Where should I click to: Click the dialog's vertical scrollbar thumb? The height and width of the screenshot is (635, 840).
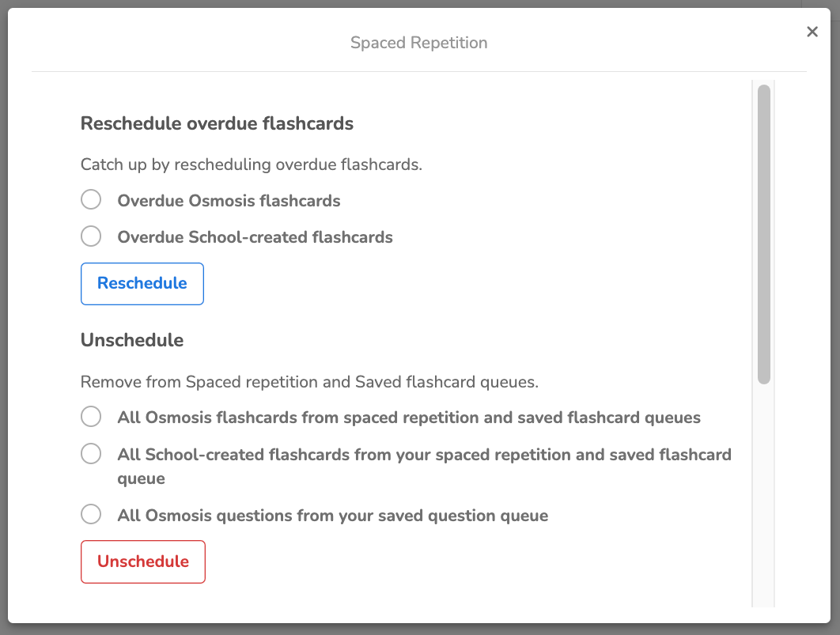(x=763, y=233)
